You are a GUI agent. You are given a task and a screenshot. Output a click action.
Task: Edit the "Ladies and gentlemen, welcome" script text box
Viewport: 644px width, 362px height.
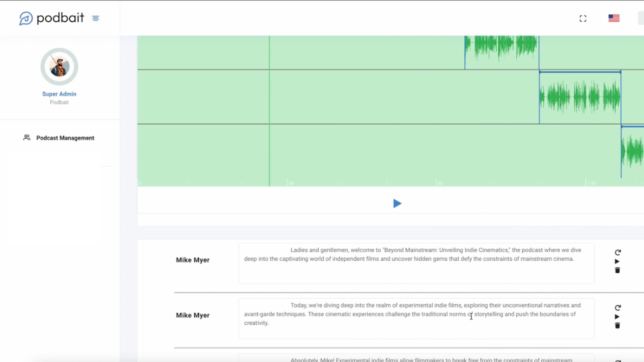pos(417,263)
